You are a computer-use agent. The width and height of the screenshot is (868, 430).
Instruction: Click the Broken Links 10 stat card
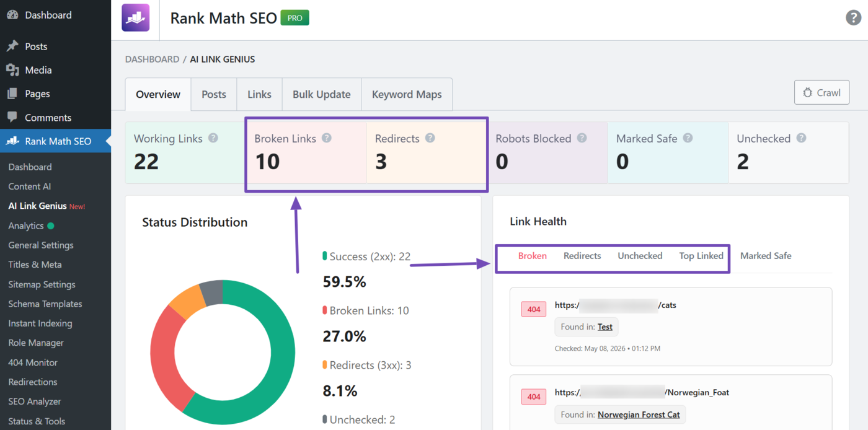pos(306,152)
